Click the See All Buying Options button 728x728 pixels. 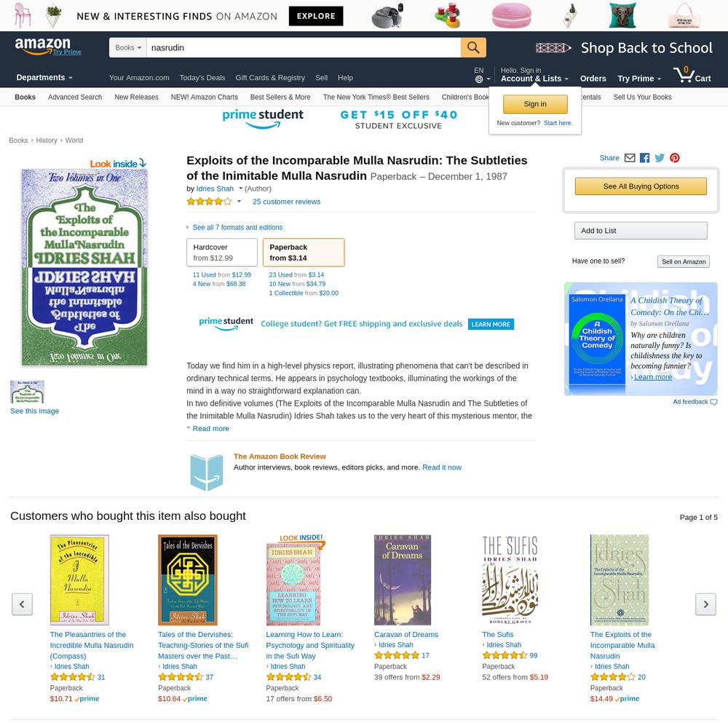coord(641,186)
